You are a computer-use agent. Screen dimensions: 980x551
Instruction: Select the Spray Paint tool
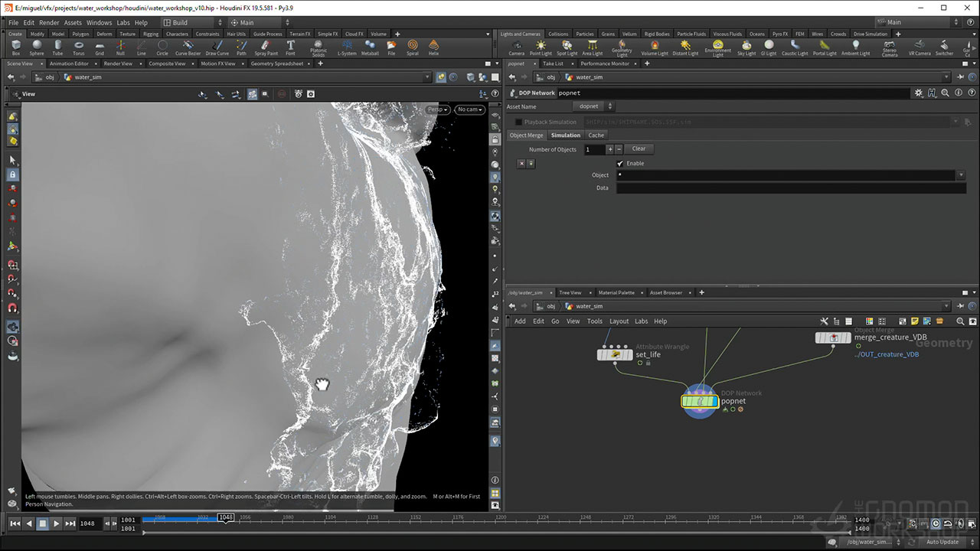coord(266,47)
